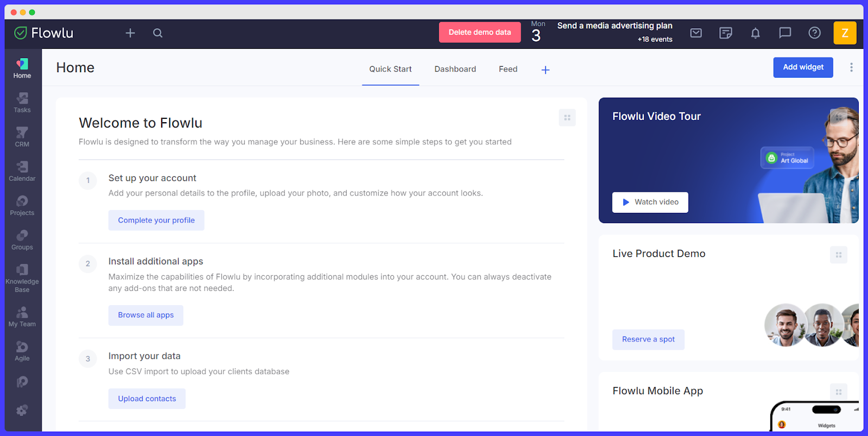The image size is (868, 436).
Task: Click the Delete demo data button
Action: coord(480,32)
